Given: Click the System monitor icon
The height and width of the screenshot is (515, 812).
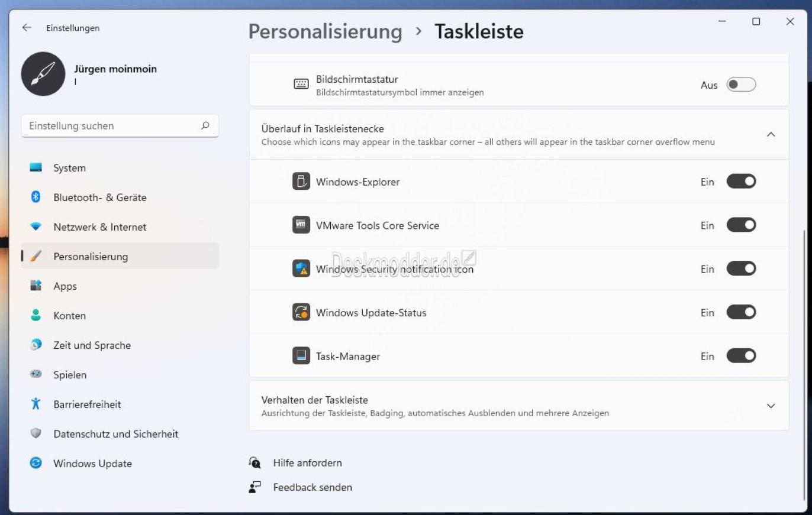Looking at the screenshot, I should [36, 168].
